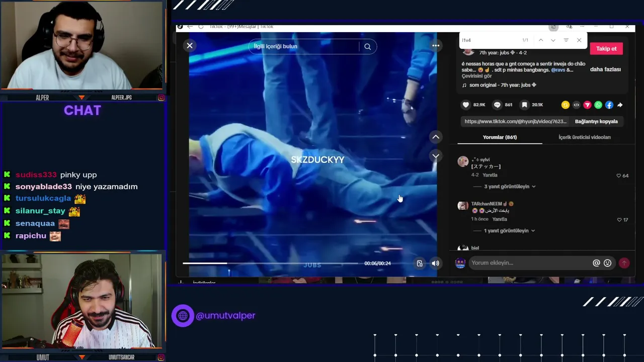Screen dimensions: 644x362
Task: Send to friends via red paper-plane icon
Action: coord(587,105)
